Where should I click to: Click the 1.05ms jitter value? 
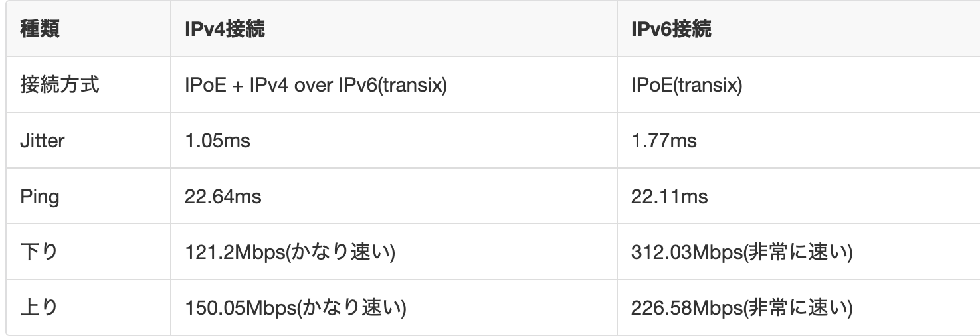pos(218,141)
